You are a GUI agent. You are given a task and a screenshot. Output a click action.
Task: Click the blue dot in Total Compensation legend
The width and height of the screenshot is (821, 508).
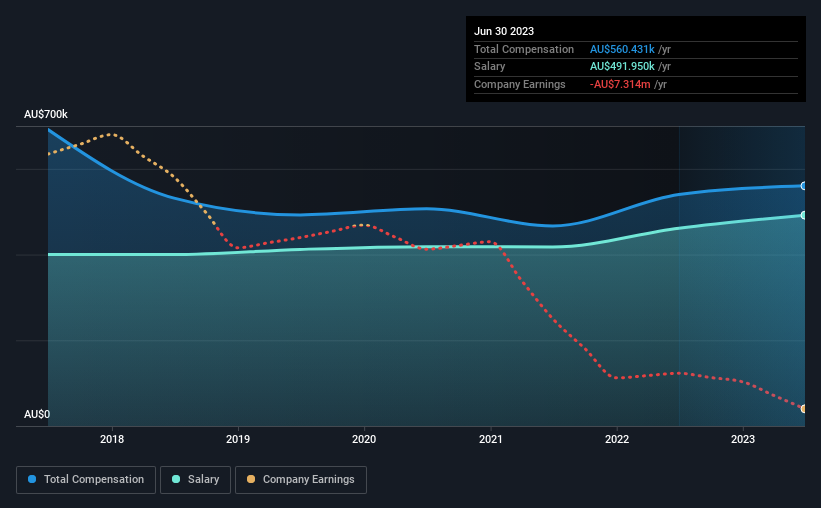(32, 479)
